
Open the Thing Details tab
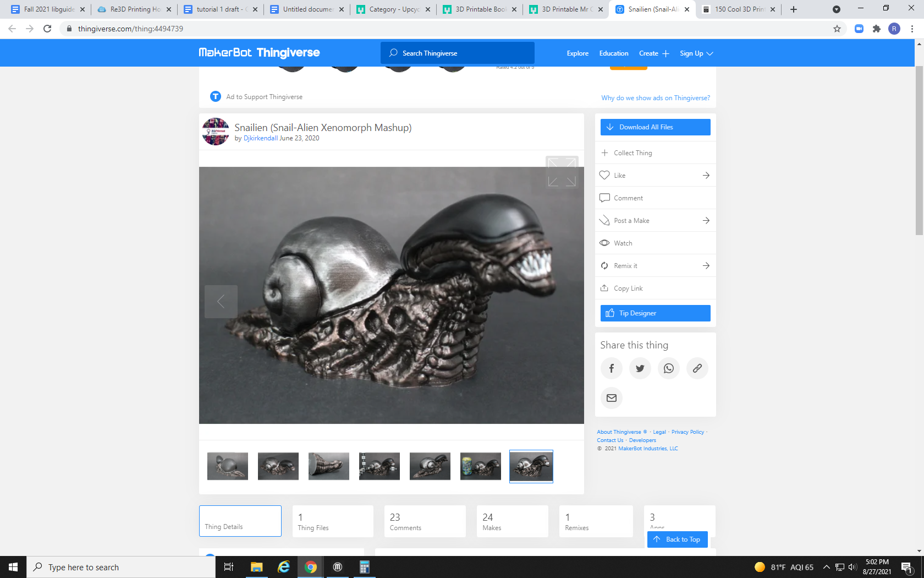(x=240, y=521)
